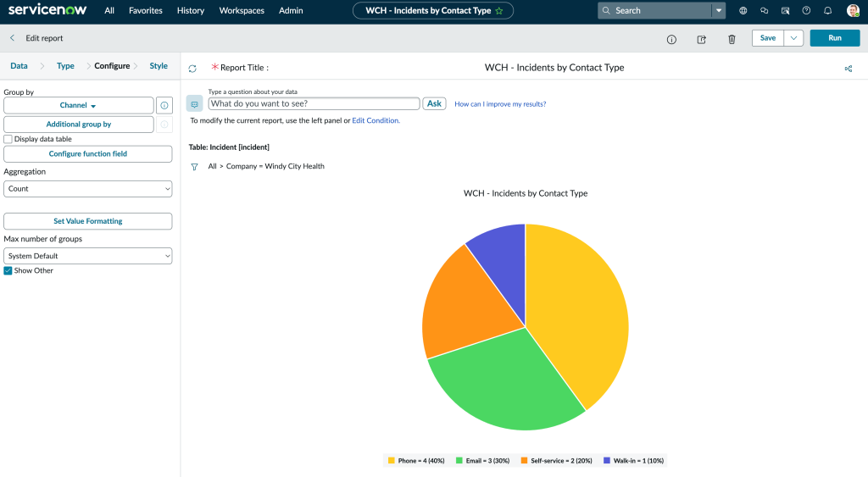Click the info icon beside Channel group by
The width and height of the screenshot is (868, 477).
(164, 105)
